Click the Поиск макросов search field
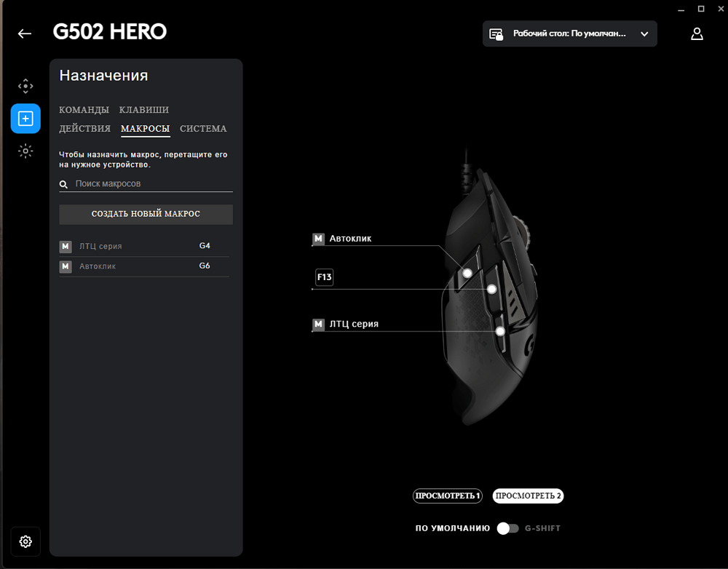Image resolution: width=728 pixels, height=569 pixels. (153, 184)
